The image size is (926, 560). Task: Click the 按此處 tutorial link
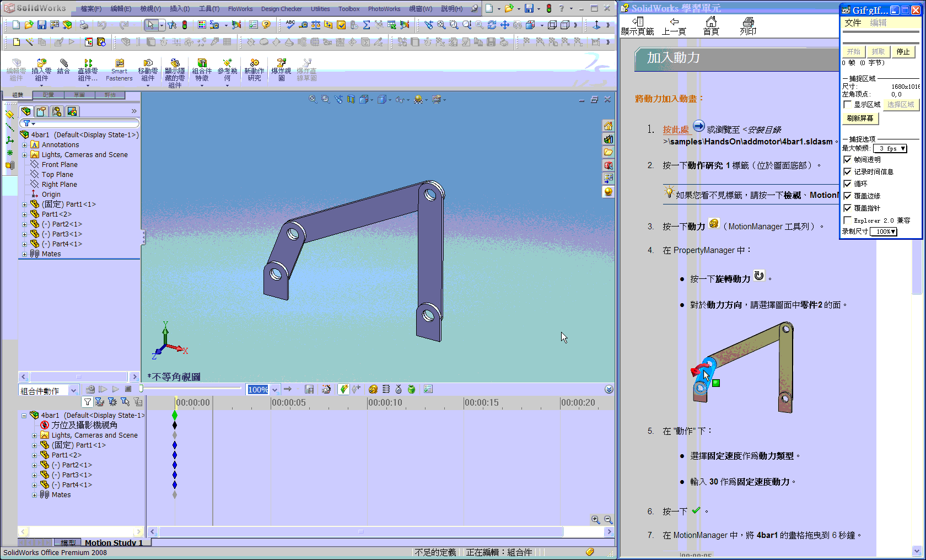(x=676, y=130)
